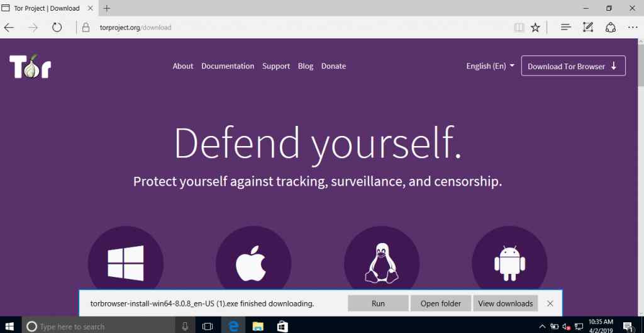Click the browser forward arrow
The image size is (644, 333).
[x=33, y=28]
